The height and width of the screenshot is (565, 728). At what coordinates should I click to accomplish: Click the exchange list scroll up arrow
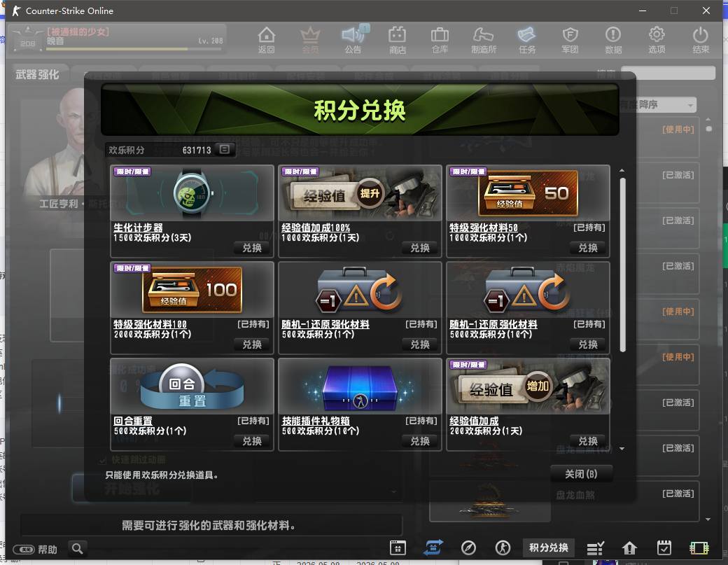(x=622, y=170)
